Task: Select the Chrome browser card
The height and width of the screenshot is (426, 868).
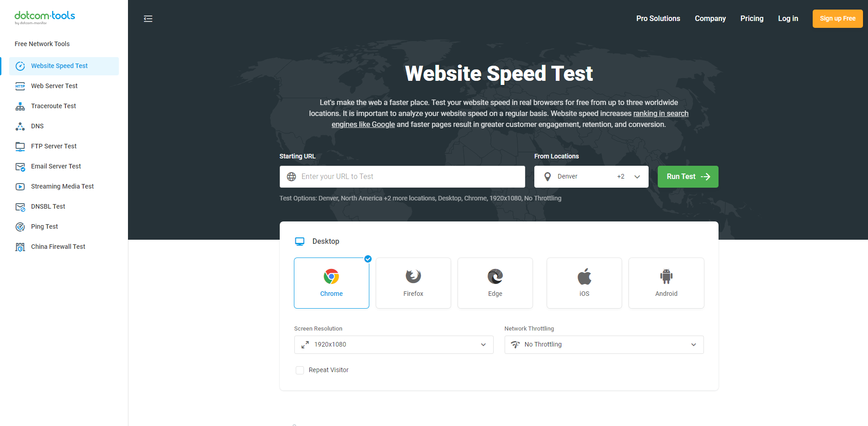Action: click(331, 283)
